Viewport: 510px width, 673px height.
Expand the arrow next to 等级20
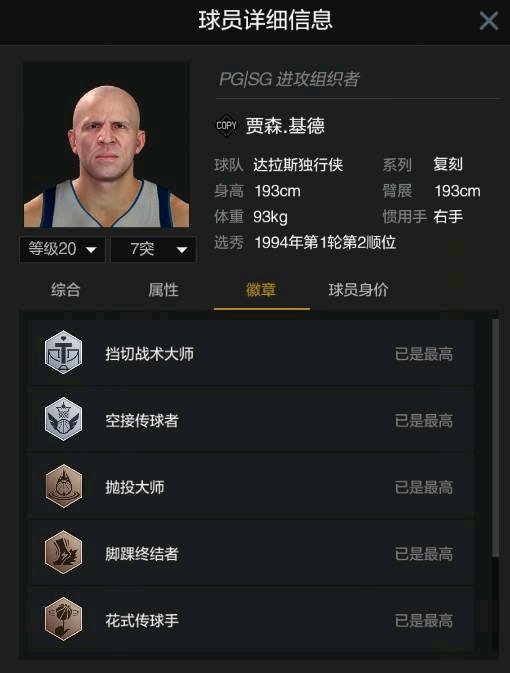point(91,250)
